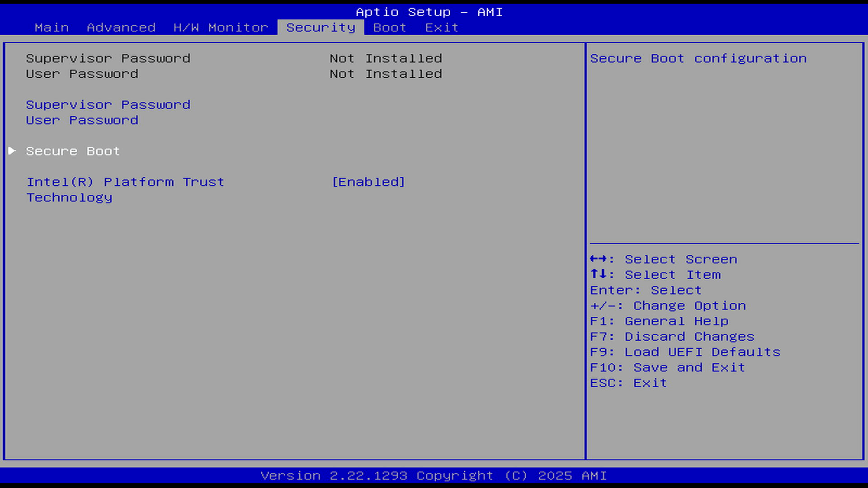
Task: Click the left-right arrows Select Screen hint
Action: tap(663, 259)
